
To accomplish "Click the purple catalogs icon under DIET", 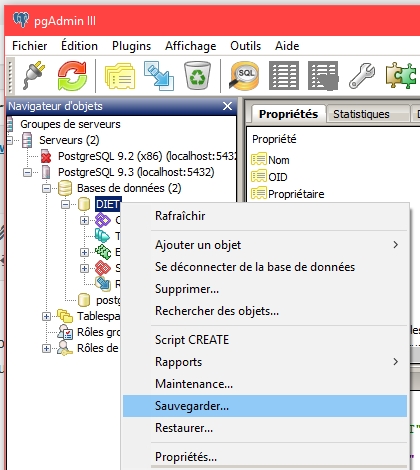I will pos(103,220).
